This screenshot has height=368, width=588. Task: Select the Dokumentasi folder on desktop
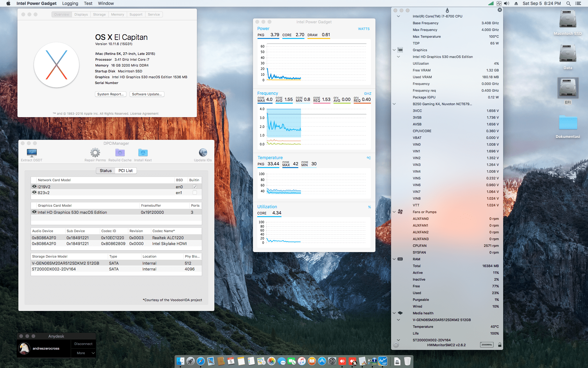click(x=568, y=123)
